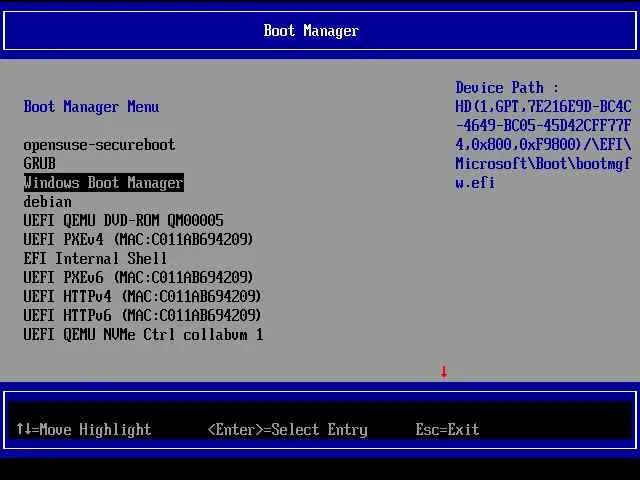This screenshot has width=640, height=480.
Task: Boot from UEFI QEMU DVD-ROM QM00005
Action: click(123, 221)
